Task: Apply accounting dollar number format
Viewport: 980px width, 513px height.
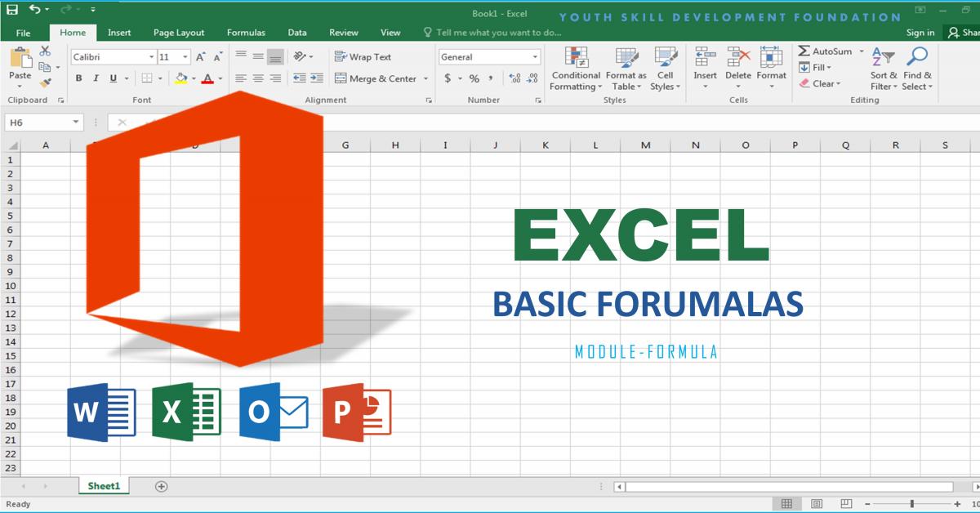Action: coord(448,78)
